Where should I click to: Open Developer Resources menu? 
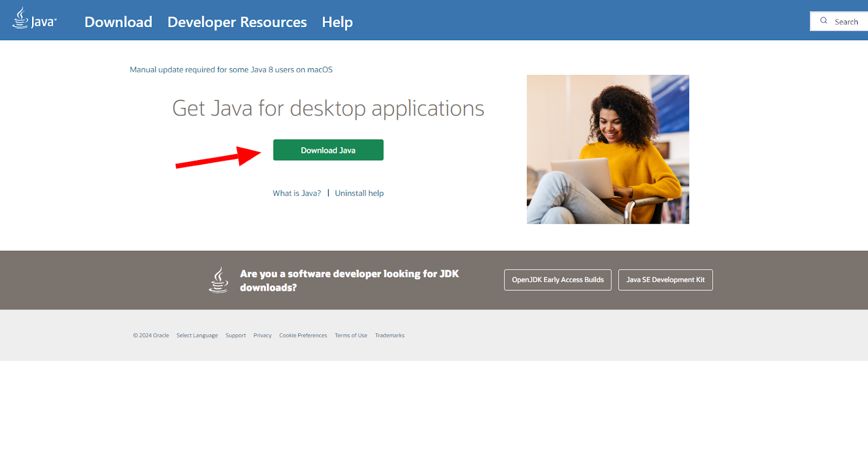[x=237, y=22]
